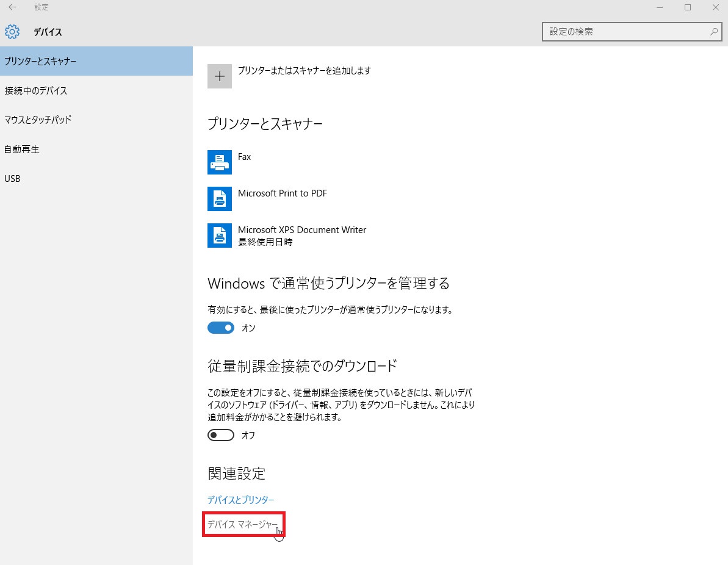The height and width of the screenshot is (565, 728).
Task: Open デバイス マネージャー link
Action: tap(242, 525)
